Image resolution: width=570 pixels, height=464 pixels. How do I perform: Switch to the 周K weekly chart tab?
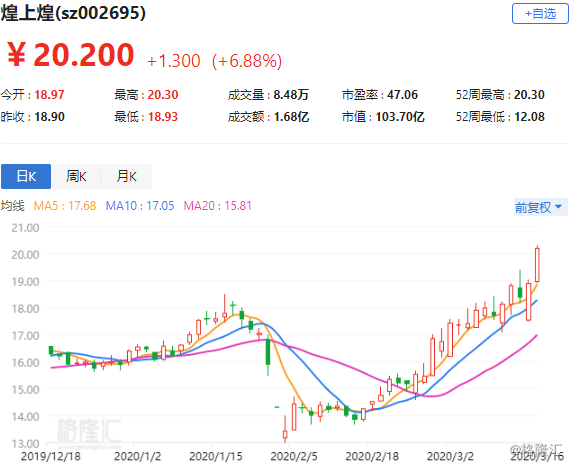76,176
